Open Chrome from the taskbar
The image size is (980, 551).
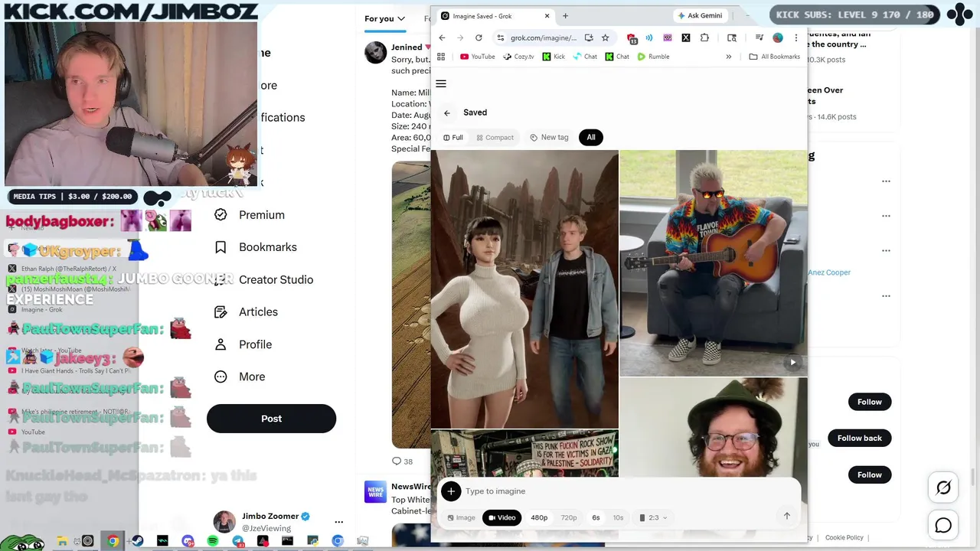point(113,541)
